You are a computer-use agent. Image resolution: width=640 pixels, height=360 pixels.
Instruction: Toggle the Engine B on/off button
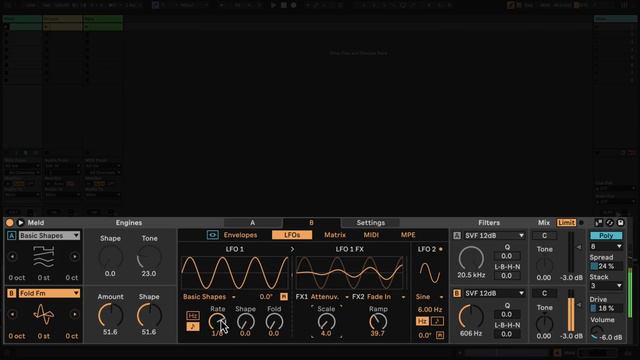click(x=11, y=293)
